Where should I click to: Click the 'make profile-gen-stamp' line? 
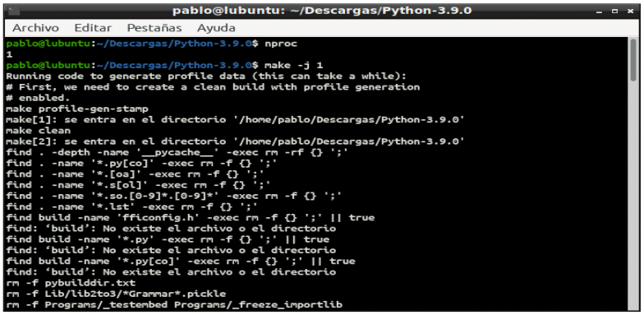click(77, 109)
